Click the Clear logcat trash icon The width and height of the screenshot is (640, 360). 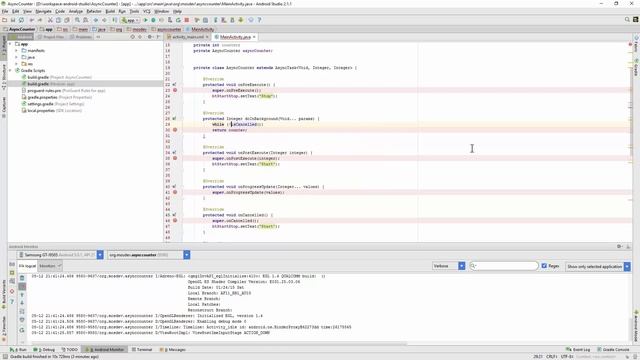(22, 278)
